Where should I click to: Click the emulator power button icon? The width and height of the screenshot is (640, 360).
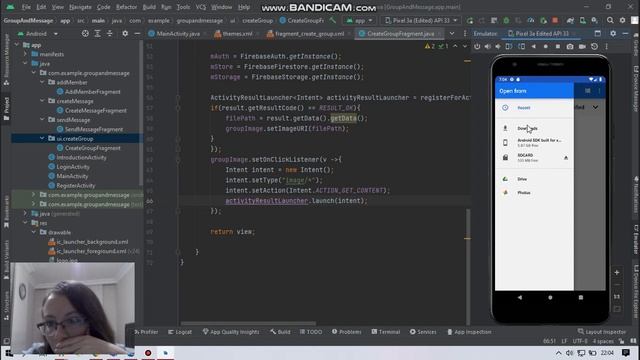(477, 47)
